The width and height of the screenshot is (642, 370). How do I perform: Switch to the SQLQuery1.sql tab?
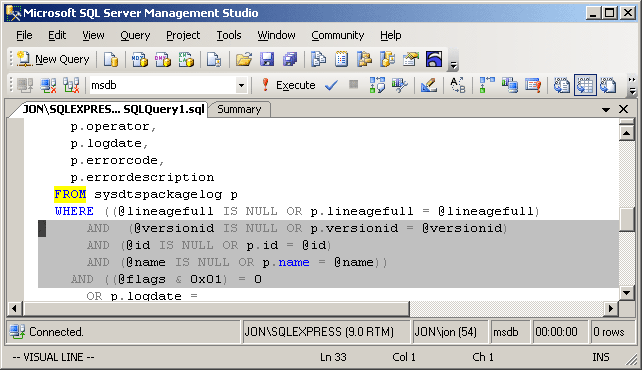coord(113,109)
